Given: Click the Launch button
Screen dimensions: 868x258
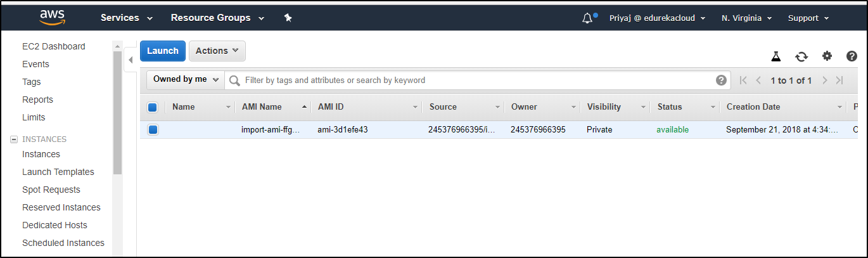Looking at the screenshot, I should tap(163, 51).
